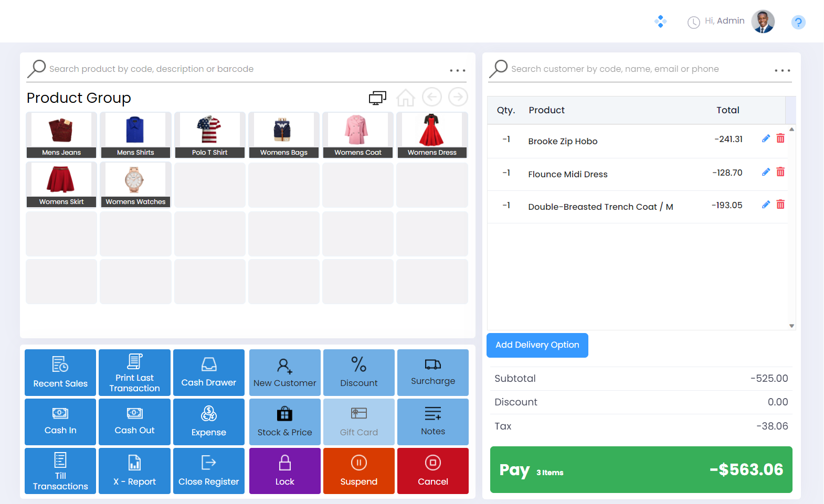Open the help question mark icon
The width and height of the screenshot is (824, 504).
(x=798, y=22)
